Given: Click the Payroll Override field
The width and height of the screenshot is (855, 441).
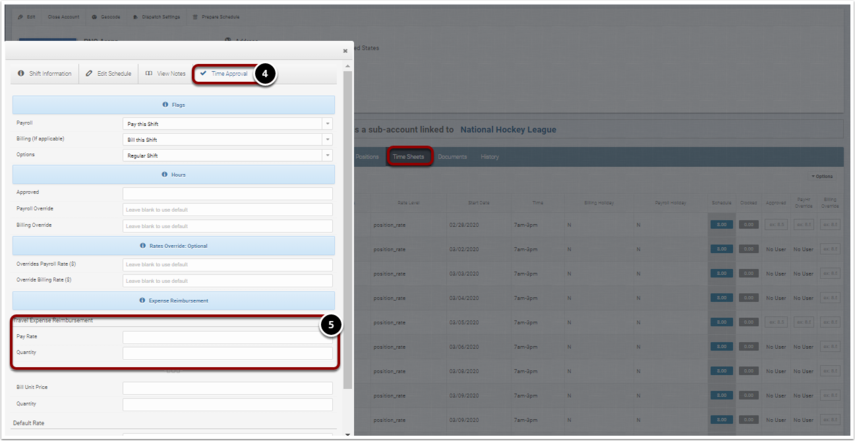Looking at the screenshot, I should [227, 210].
